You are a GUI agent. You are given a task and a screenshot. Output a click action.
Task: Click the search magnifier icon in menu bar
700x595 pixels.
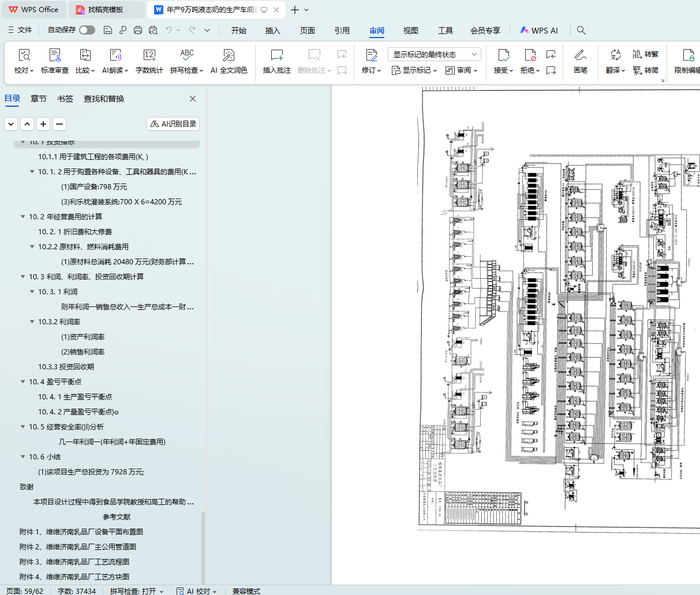click(581, 30)
